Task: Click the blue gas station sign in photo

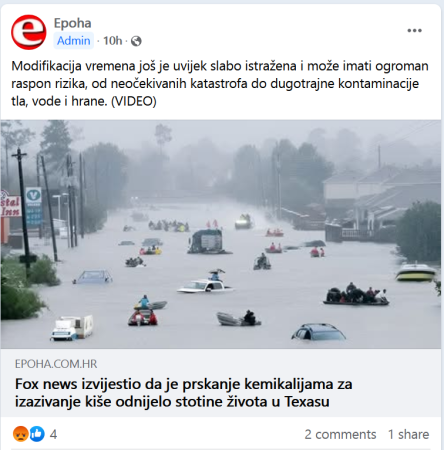Action: coord(34,207)
